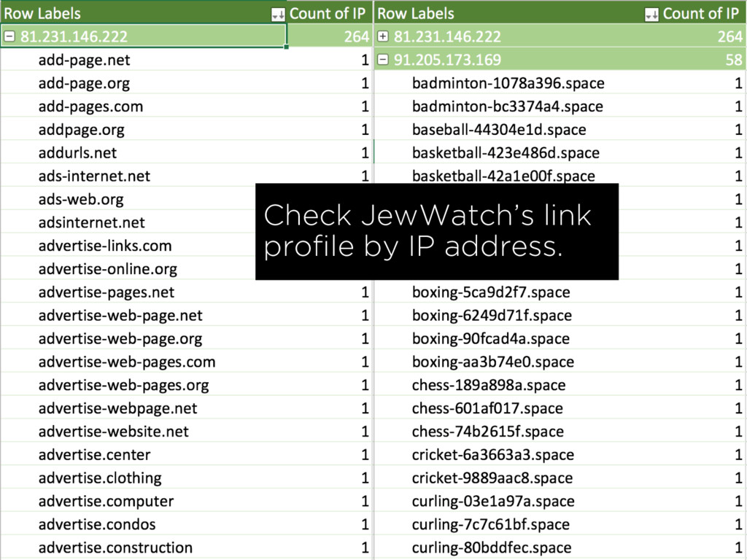Select the 91.205.173.169 row label

click(447, 60)
